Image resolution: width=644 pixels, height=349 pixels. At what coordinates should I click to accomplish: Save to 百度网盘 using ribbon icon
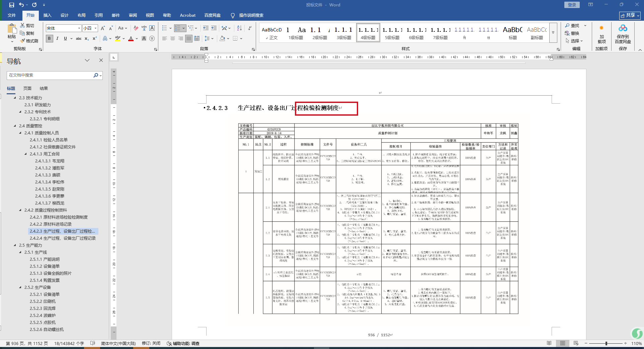tap(623, 33)
